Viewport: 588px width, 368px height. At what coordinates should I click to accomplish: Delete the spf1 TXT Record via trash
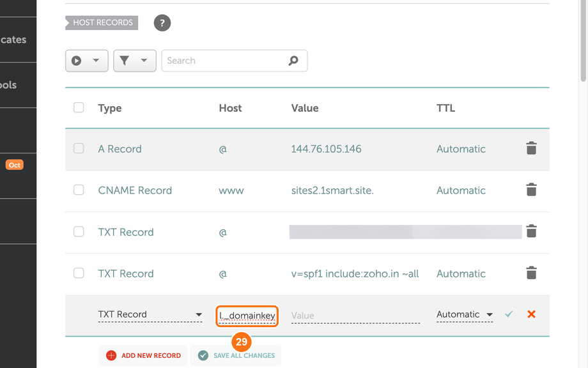[x=531, y=273]
